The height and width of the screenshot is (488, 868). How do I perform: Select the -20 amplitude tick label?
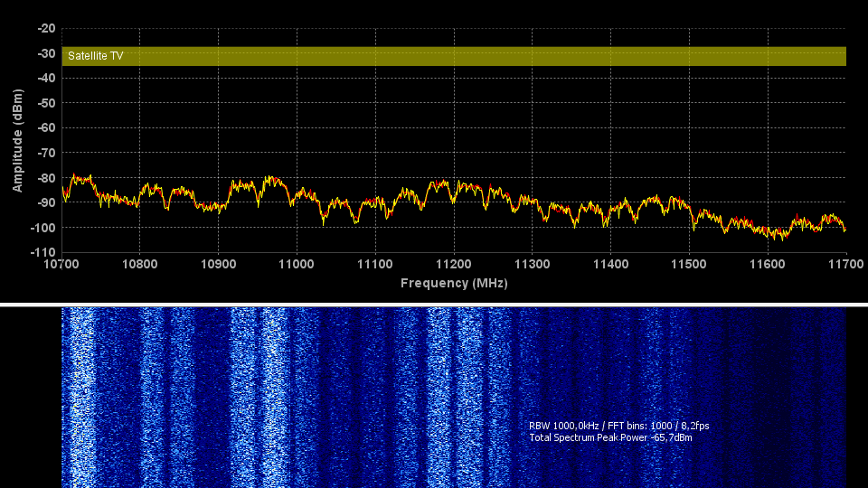[x=44, y=28]
